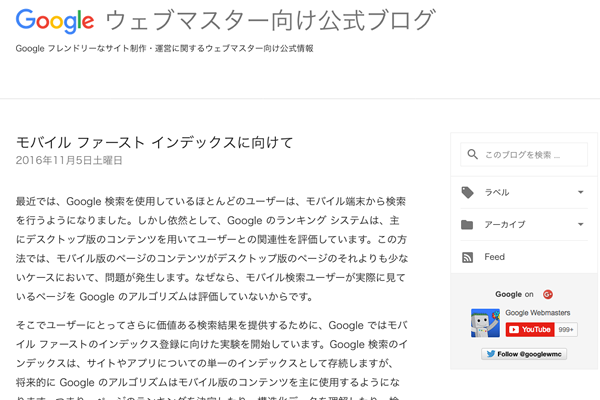Click the post date 2016年11月5日土曜日
The image size is (600, 400).
pos(69,160)
